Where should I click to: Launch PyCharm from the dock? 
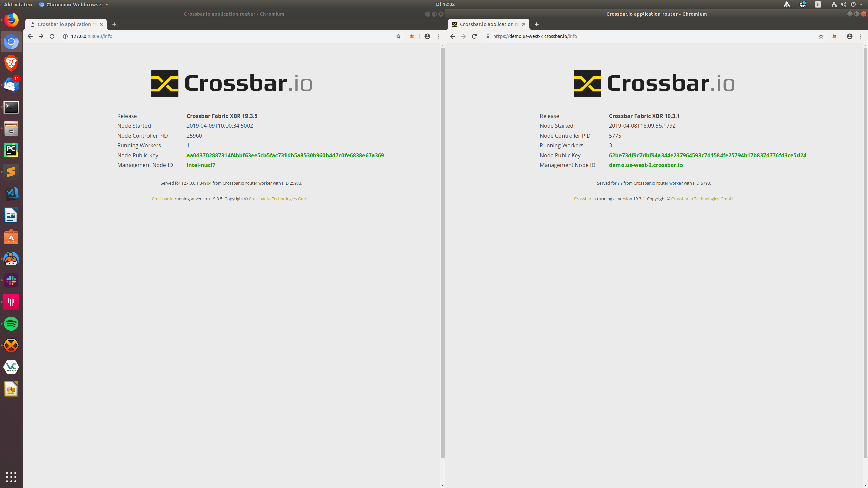11,150
